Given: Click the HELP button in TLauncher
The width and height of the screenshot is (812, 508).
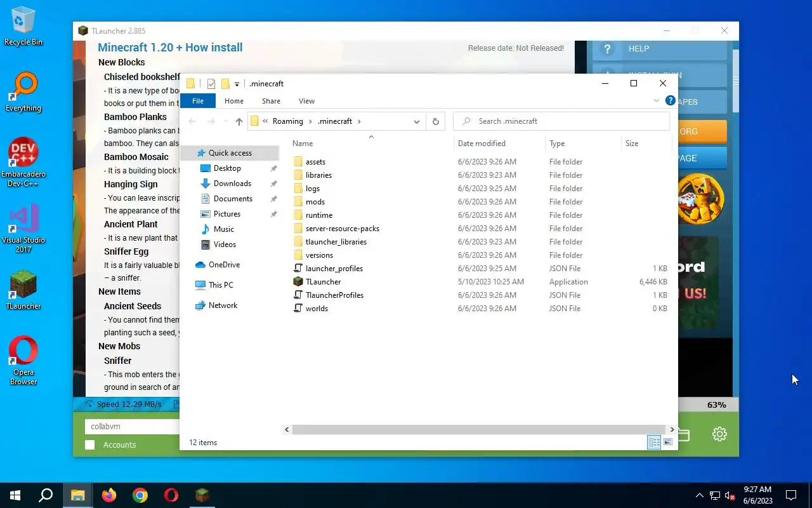Looking at the screenshot, I should [x=660, y=49].
